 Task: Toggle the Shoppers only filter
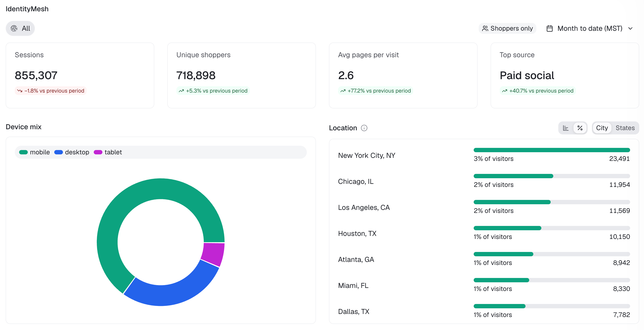[507, 28]
